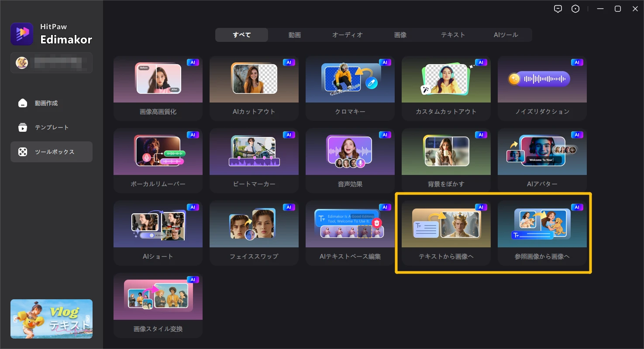Screen dimensions: 644x349
Task: Click the user profile avatar
Action: [x=22, y=63]
